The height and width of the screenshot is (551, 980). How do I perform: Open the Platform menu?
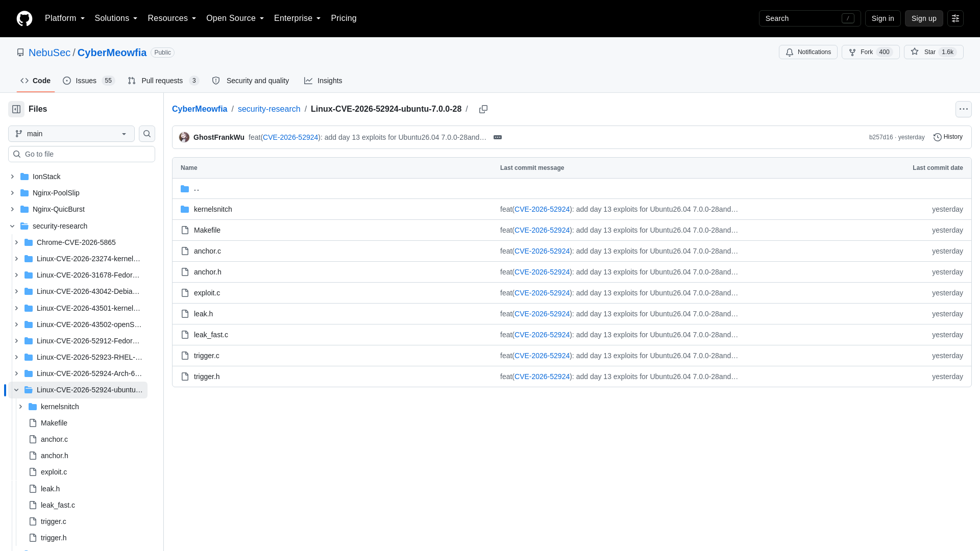click(x=65, y=18)
